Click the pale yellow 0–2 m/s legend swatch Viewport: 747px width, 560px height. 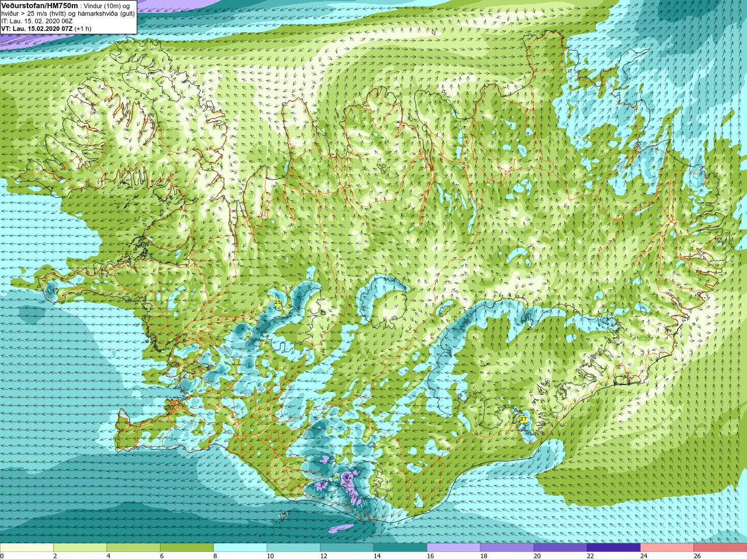27,548
